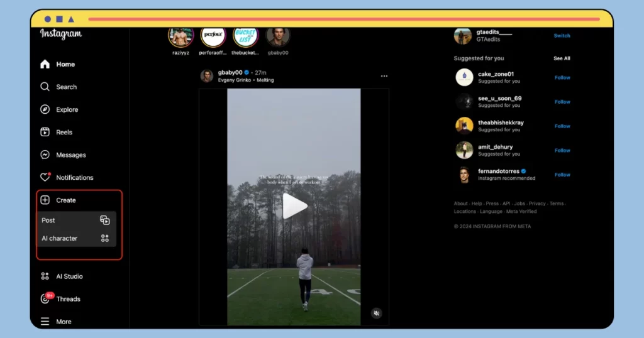Click gbaby00 post author avatar
The width and height of the screenshot is (644, 338).
pyautogui.click(x=206, y=76)
